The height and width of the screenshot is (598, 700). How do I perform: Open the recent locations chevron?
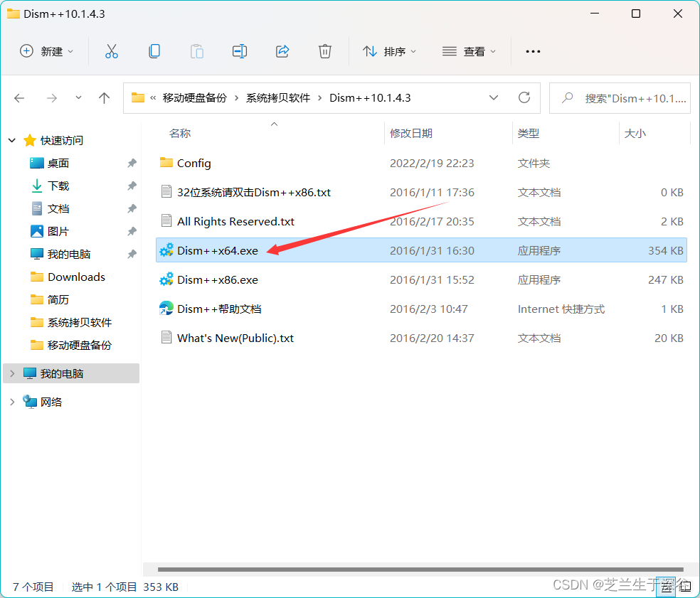click(78, 97)
